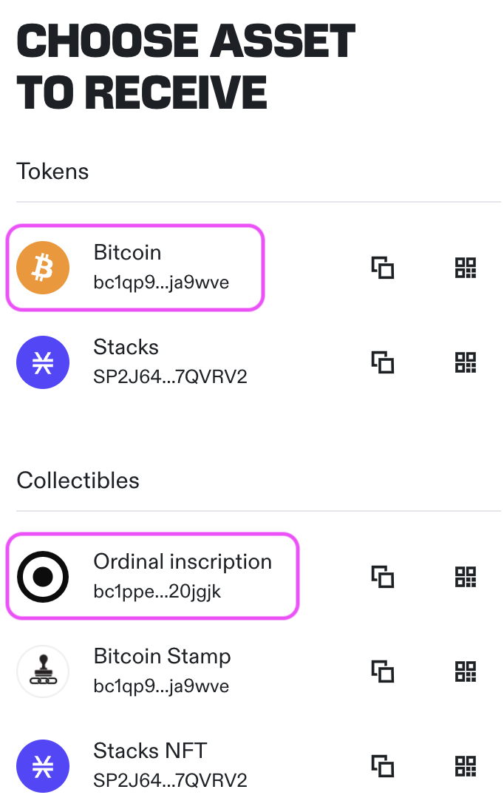The width and height of the screenshot is (504, 812).
Task: Show QR code for Stacks NFT
Action: (465, 766)
